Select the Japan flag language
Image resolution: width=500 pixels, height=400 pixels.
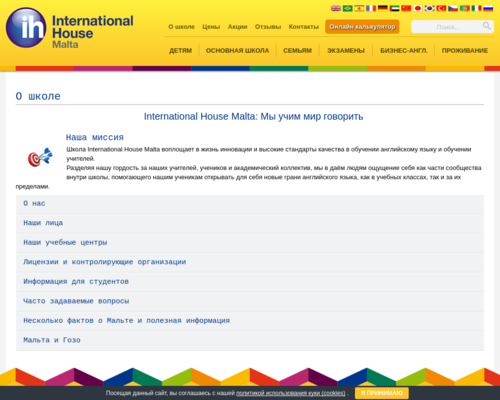pos(418,8)
